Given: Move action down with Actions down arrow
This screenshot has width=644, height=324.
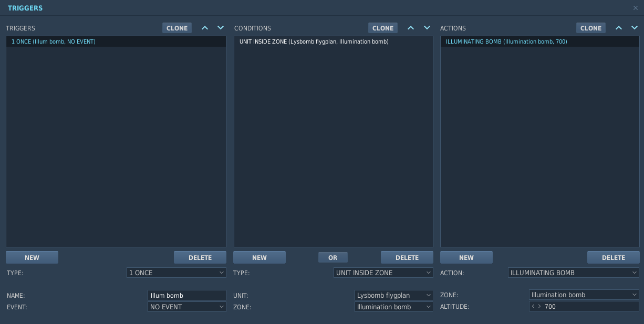Looking at the screenshot, I should (635, 28).
